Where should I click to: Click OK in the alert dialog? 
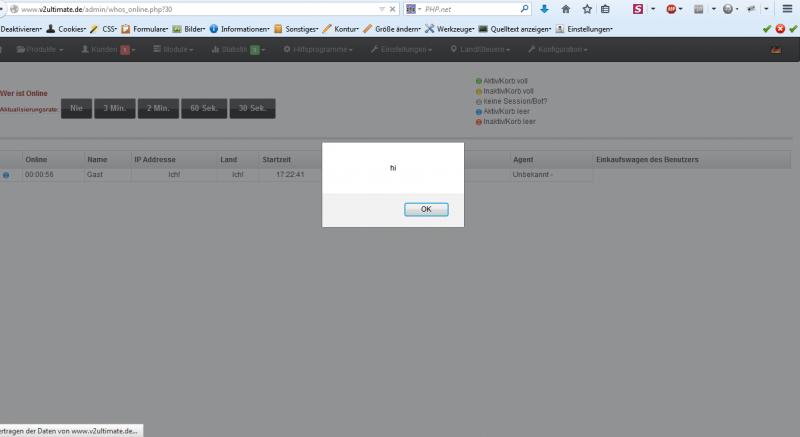pos(426,209)
